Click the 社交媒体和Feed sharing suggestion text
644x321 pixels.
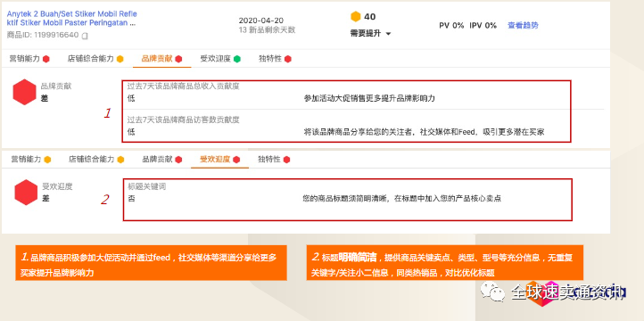424,132
